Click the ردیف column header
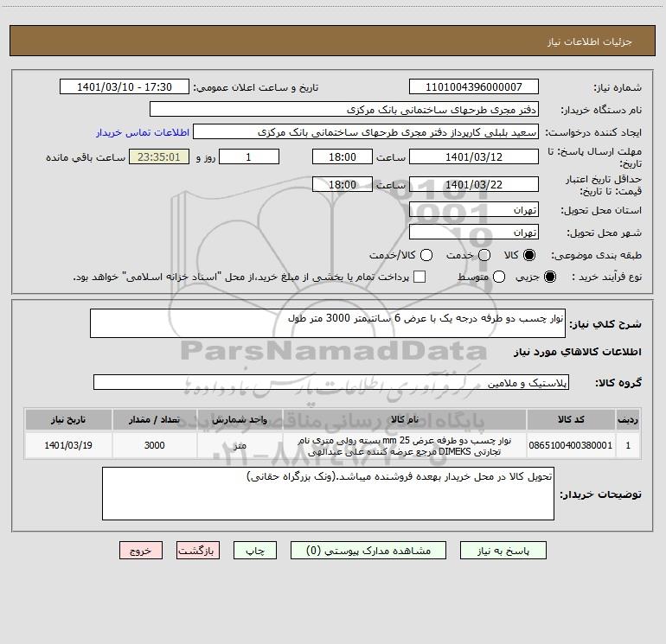 tap(628, 419)
